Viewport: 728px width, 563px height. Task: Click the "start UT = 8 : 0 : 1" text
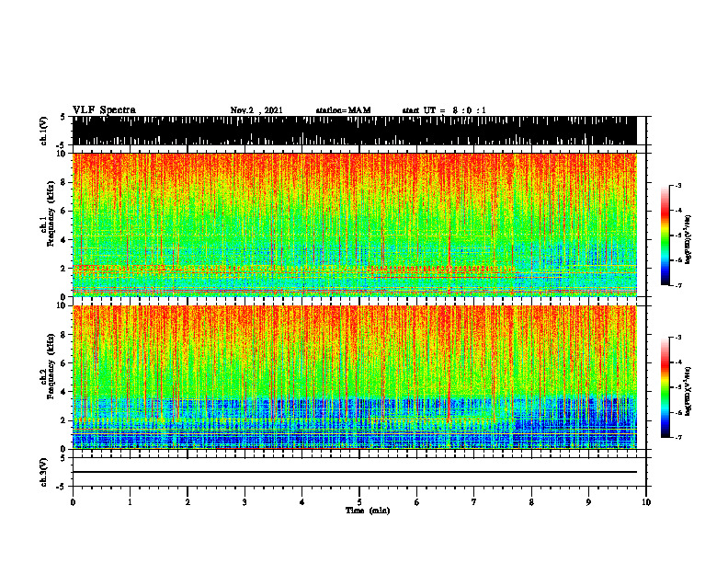tap(444, 110)
